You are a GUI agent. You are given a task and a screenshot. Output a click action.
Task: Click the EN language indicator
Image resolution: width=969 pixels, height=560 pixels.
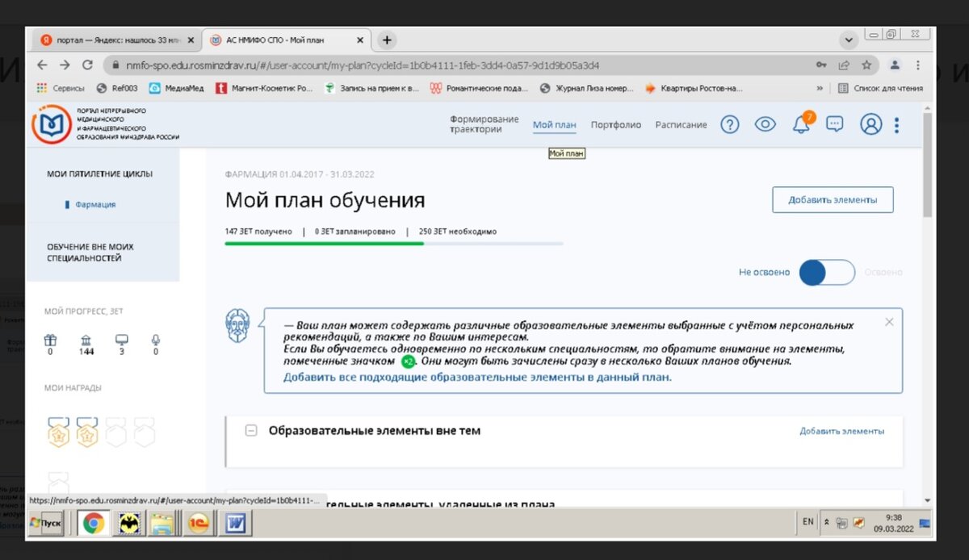tap(807, 522)
